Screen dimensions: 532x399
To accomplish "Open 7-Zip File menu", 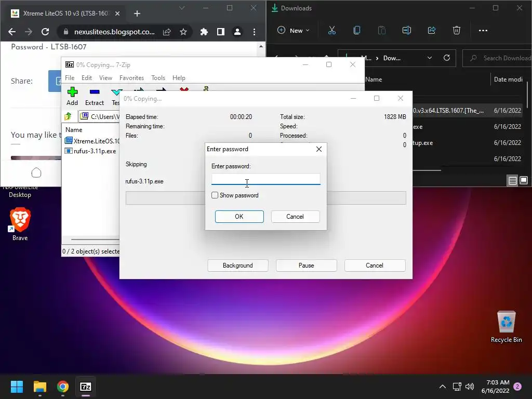I will coord(70,78).
